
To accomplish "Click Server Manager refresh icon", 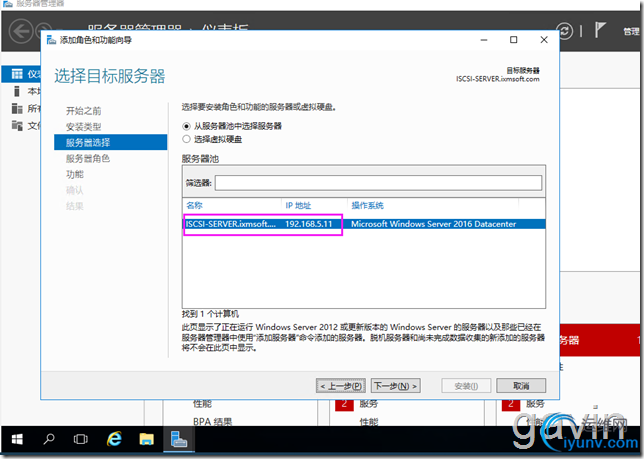I will 565,31.
